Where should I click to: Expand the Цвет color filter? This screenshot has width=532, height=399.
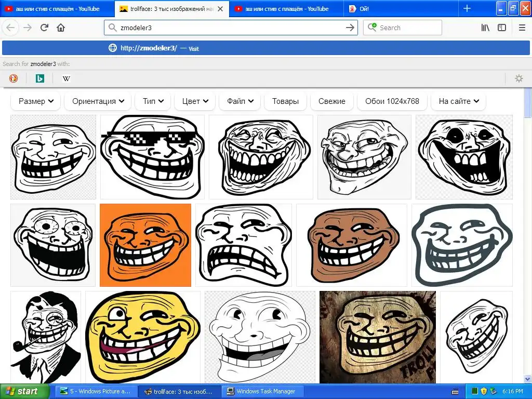tap(195, 101)
